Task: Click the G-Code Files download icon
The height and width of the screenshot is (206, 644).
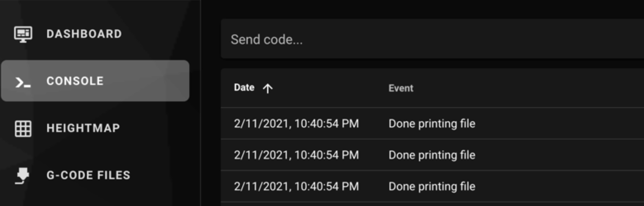Action: click(23, 176)
